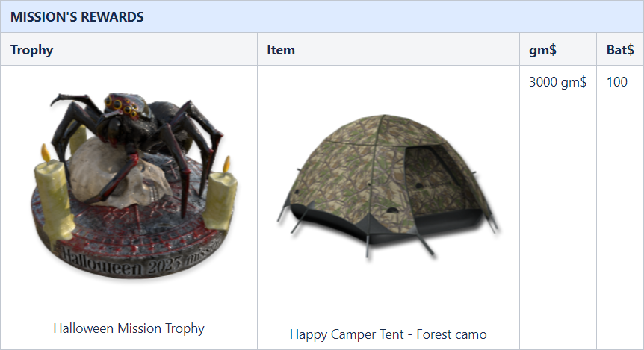Image resolution: width=644 pixels, height=350 pixels.
Task: Click the spider's yellow-eyed head
Action: [x=123, y=105]
